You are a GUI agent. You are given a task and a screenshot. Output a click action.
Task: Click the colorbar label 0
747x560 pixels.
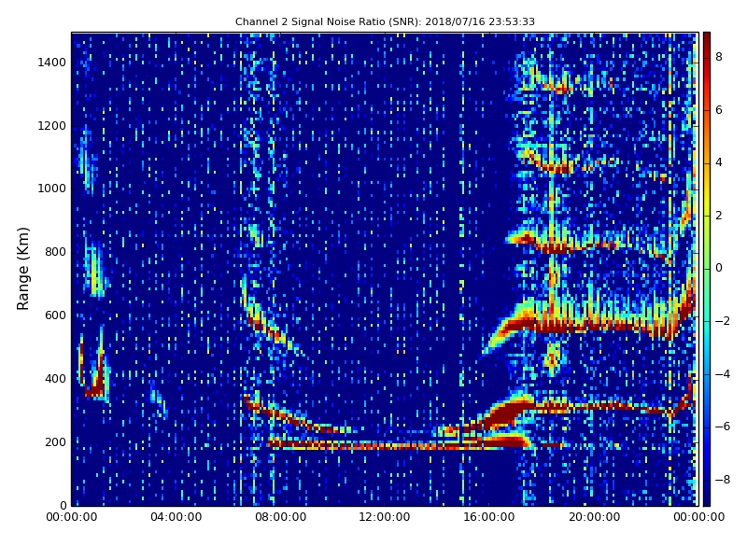(x=719, y=268)
